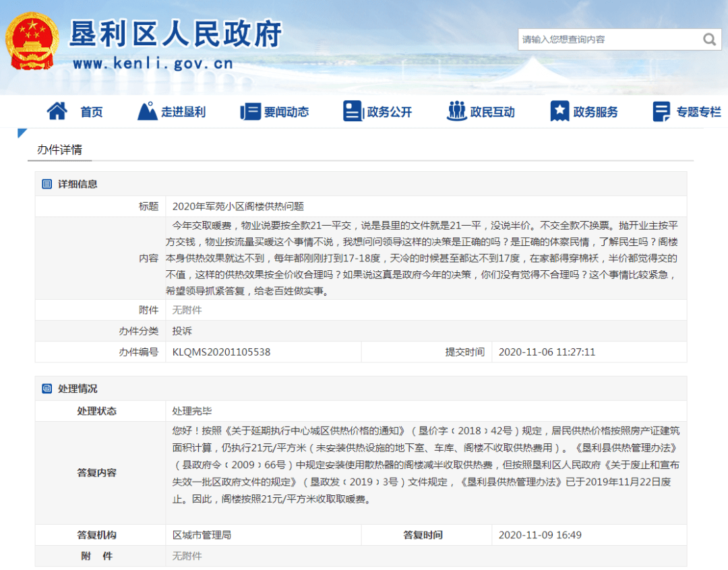
Task: Click the 政务公开 document icon
Action: [x=353, y=111]
